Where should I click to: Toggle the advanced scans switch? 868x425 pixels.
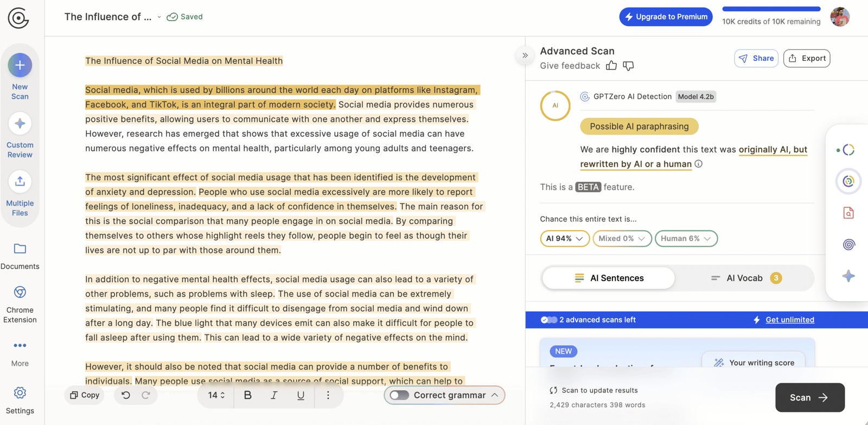pos(548,320)
